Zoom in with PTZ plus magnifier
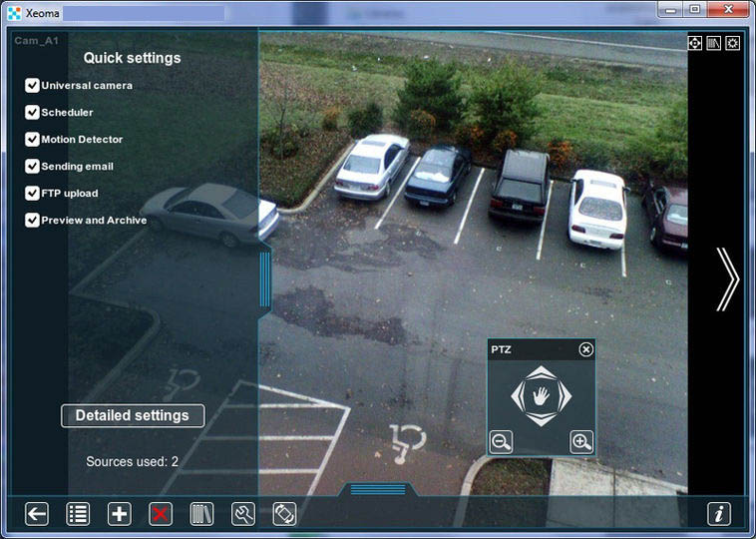756x539 pixels. pos(581,442)
